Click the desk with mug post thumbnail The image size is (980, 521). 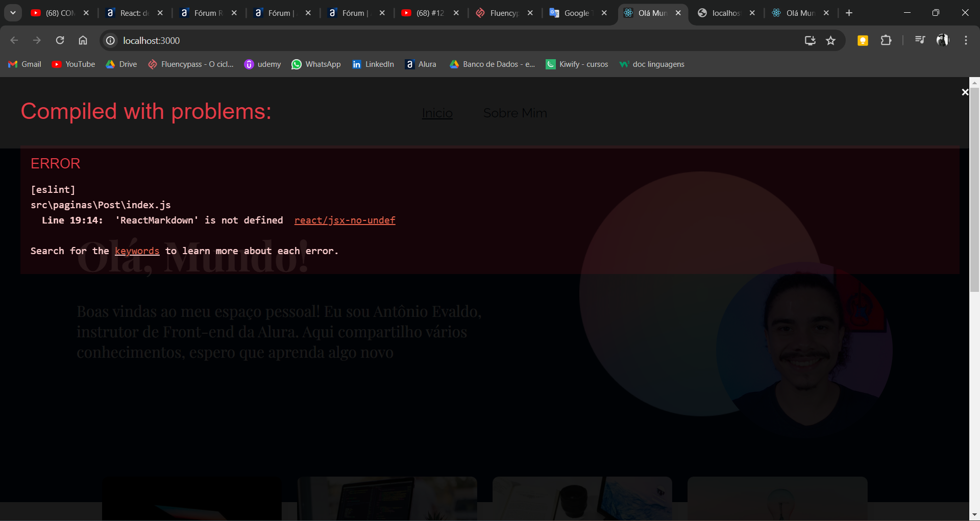click(582, 499)
